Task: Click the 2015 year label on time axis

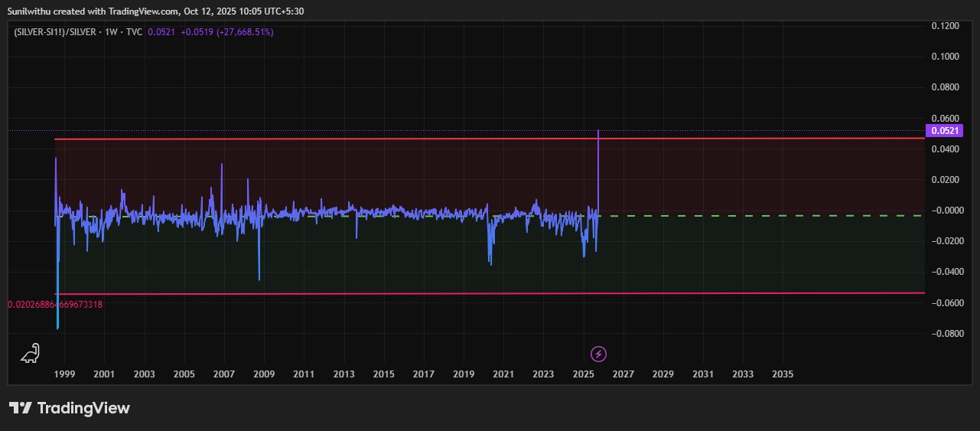Action: [383, 374]
